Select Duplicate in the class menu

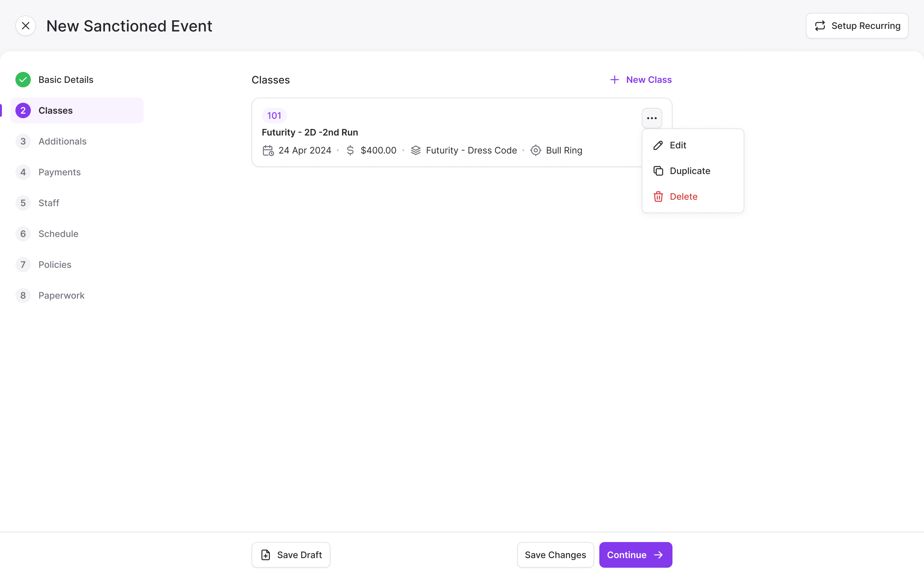pos(693,171)
